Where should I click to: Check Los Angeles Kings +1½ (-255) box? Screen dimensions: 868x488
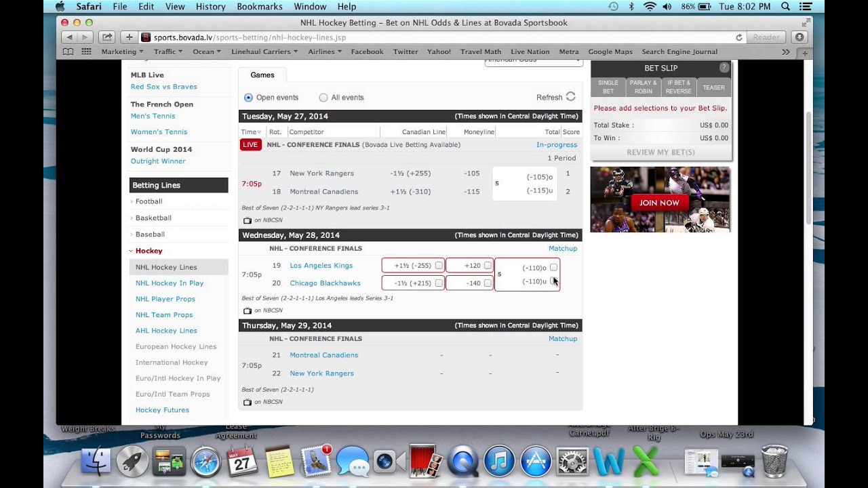(439, 266)
